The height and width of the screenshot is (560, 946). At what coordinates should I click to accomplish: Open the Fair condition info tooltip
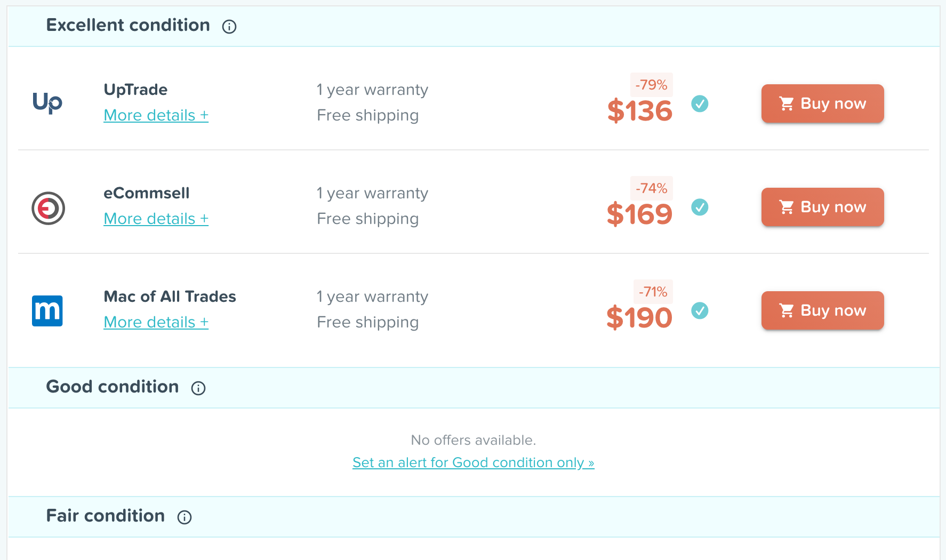tap(185, 517)
